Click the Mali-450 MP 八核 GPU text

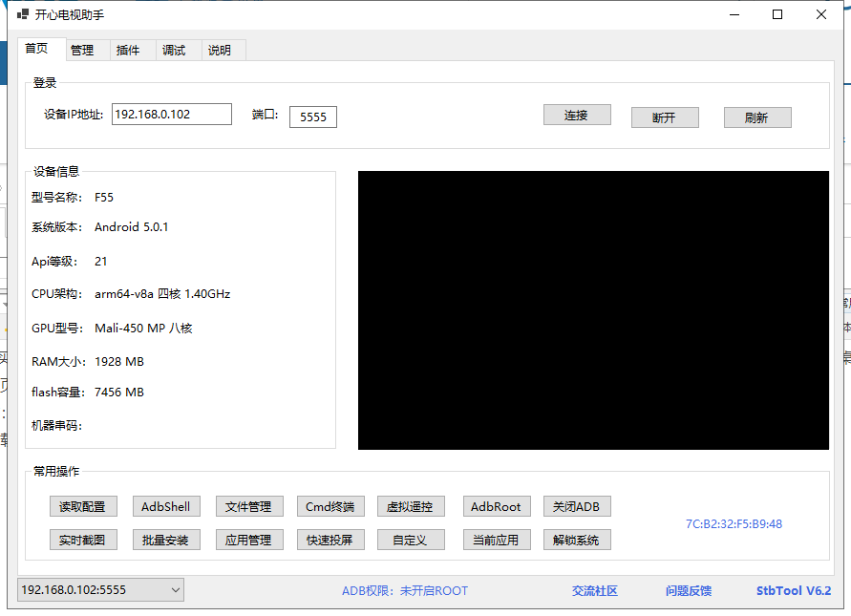coord(143,328)
